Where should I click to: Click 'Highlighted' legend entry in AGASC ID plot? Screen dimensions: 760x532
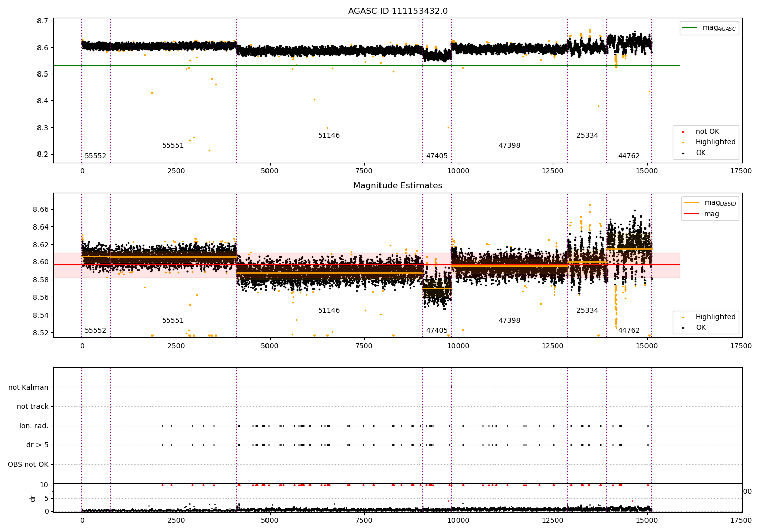pyautogui.click(x=715, y=142)
